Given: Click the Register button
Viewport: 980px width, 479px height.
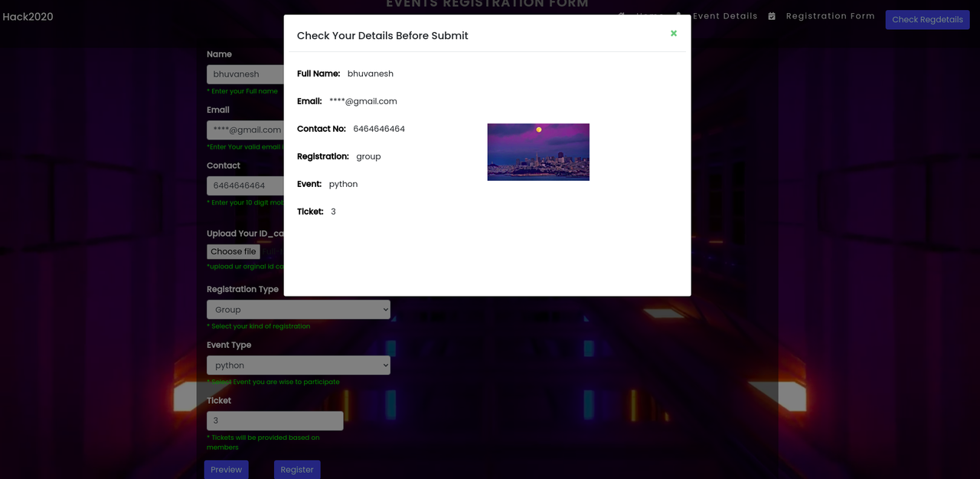Looking at the screenshot, I should pos(297,470).
